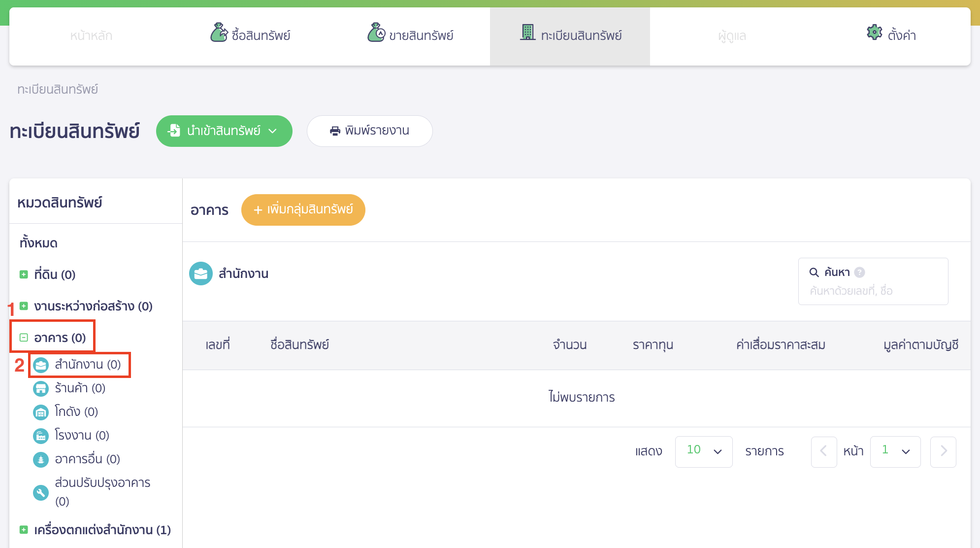This screenshot has width=980, height=548.
Task: Click the printer icon on พิมพ์รายงาน button
Action: pos(335,131)
